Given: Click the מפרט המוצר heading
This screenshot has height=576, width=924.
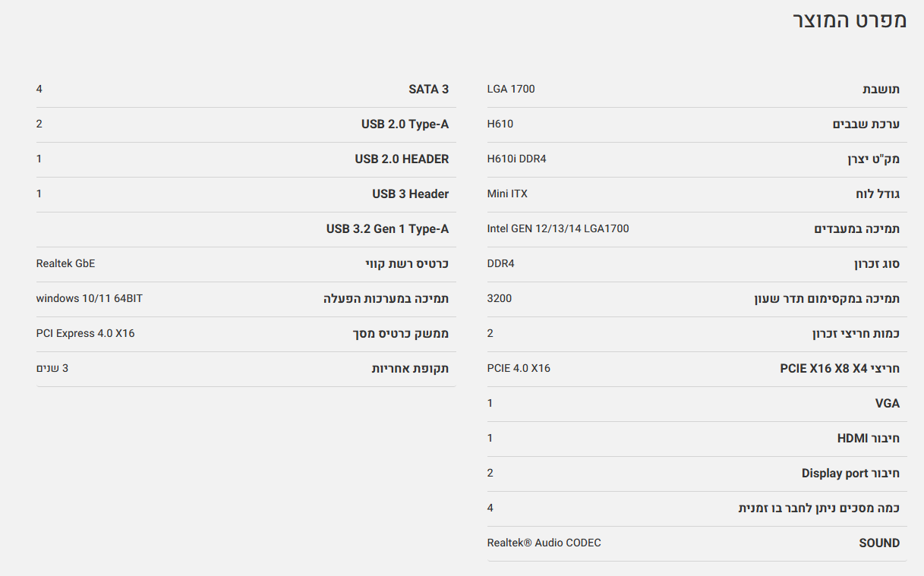Looking at the screenshot, I should coord(850,20).
